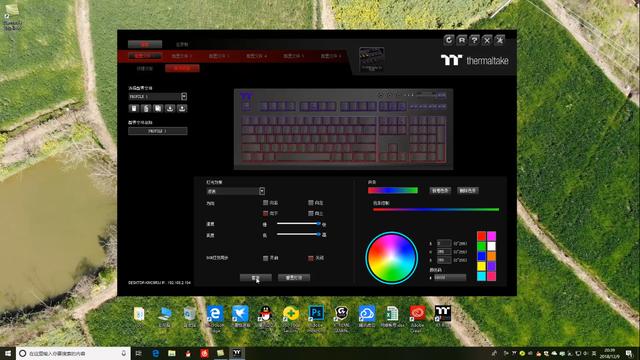
Task: Open the Excel xlsx file on desktop
Action: click(392, 314)
